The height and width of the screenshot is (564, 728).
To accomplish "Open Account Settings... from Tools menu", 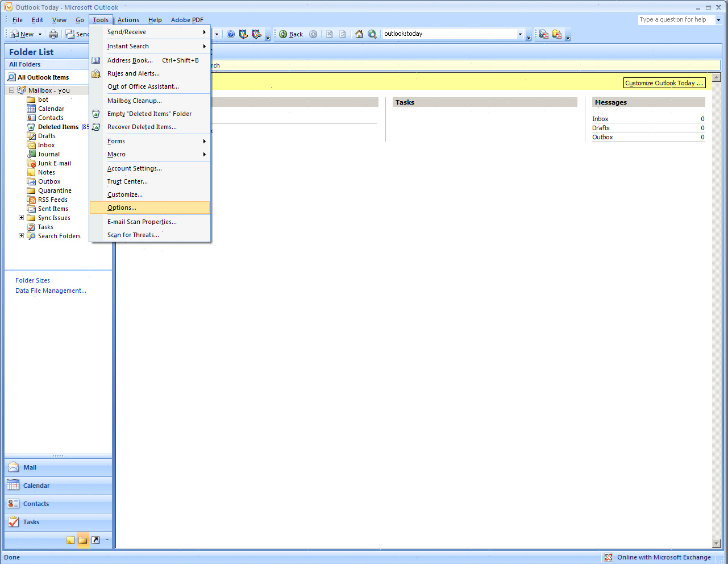I will (150, 169).
